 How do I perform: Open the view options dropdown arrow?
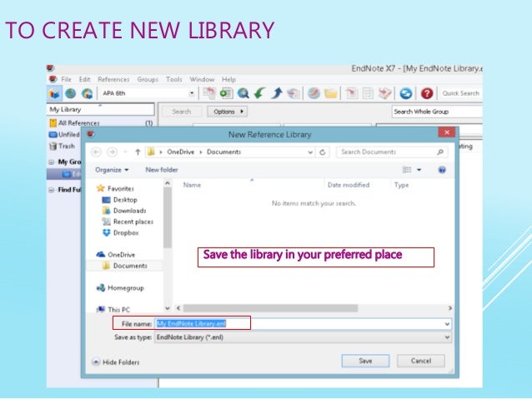tap(419, 170)
